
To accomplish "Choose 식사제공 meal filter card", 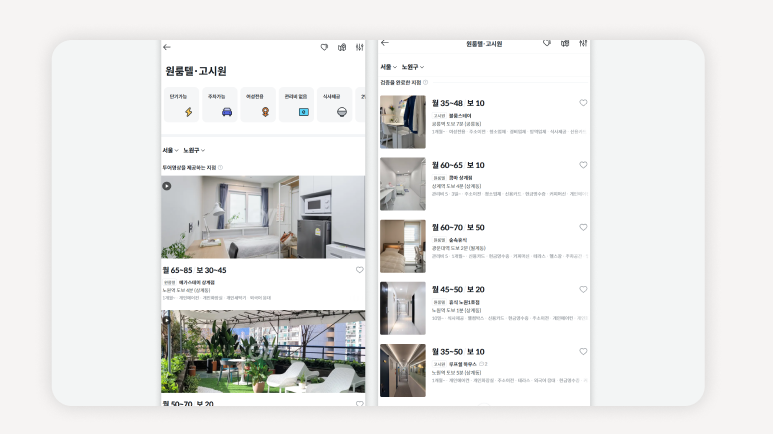I will (335, 105).
